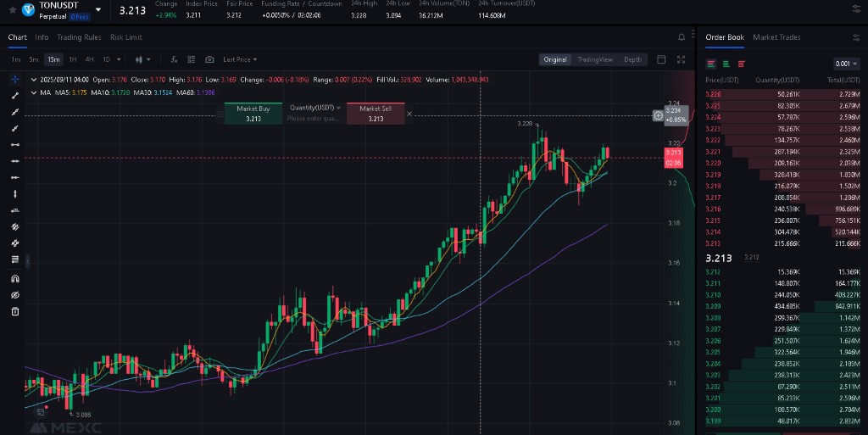
Task: Select the TradingView chart view
Action: [x=595, y=59]
